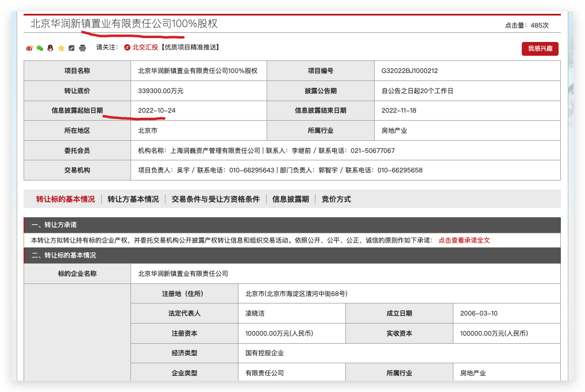Open the 北交汇投 link
This screenshot has height=392, width=585.
pos(145,47)
